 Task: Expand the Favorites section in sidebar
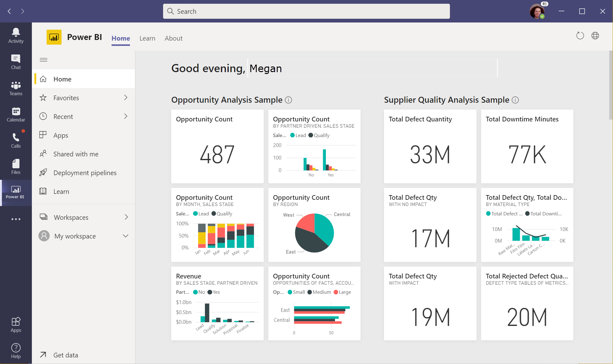click(127, 97)
